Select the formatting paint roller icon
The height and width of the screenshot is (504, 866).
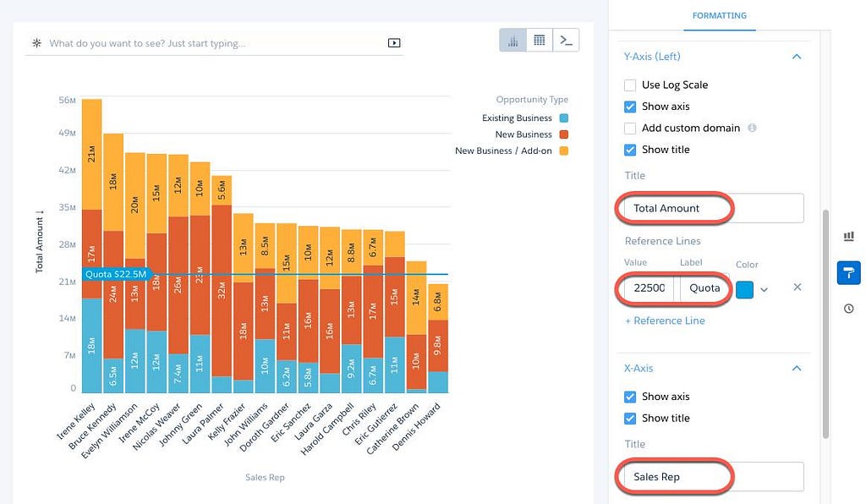coord(849,273)
